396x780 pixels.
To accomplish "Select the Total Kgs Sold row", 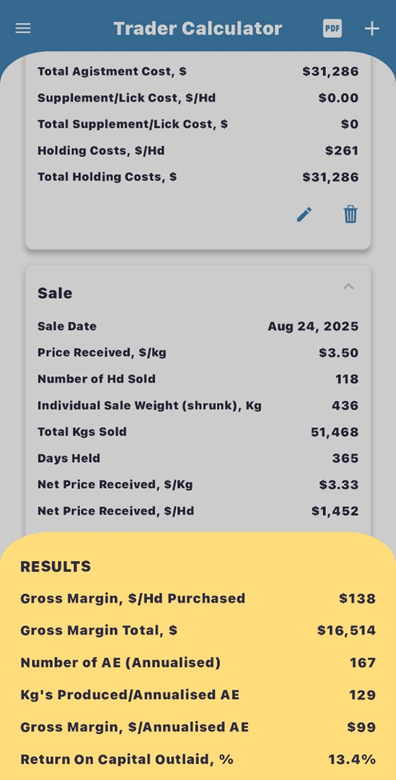I will (198, 432).
